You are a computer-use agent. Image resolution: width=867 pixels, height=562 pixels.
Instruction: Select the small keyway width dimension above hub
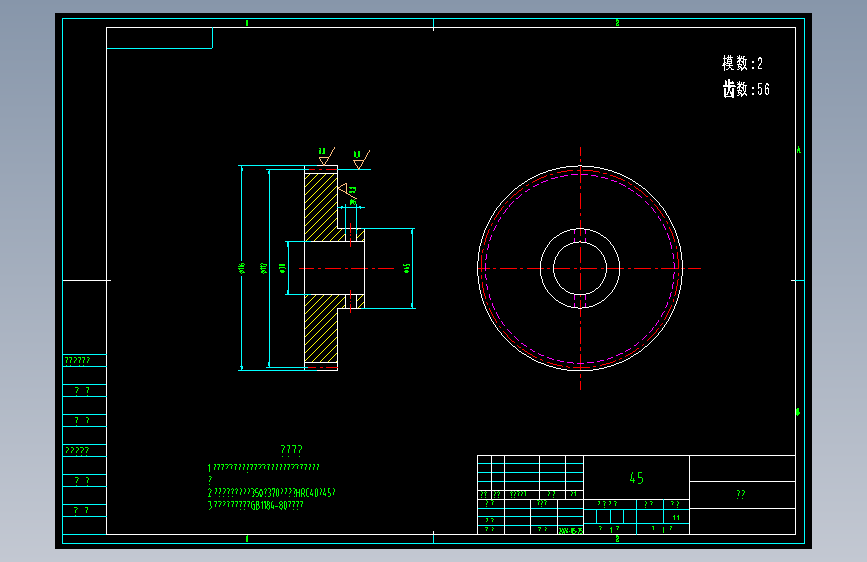tap(352, 203)
